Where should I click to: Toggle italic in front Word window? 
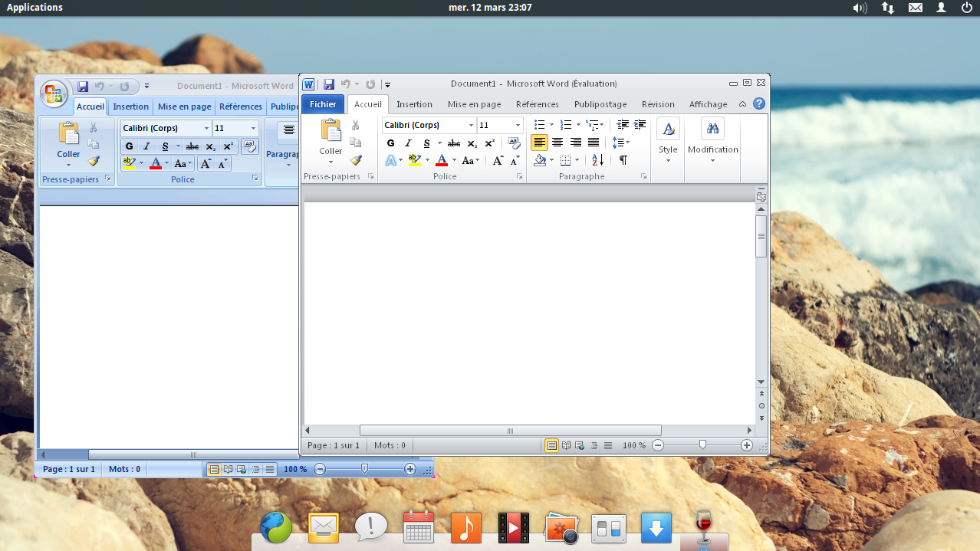click(x=408, y=143)
